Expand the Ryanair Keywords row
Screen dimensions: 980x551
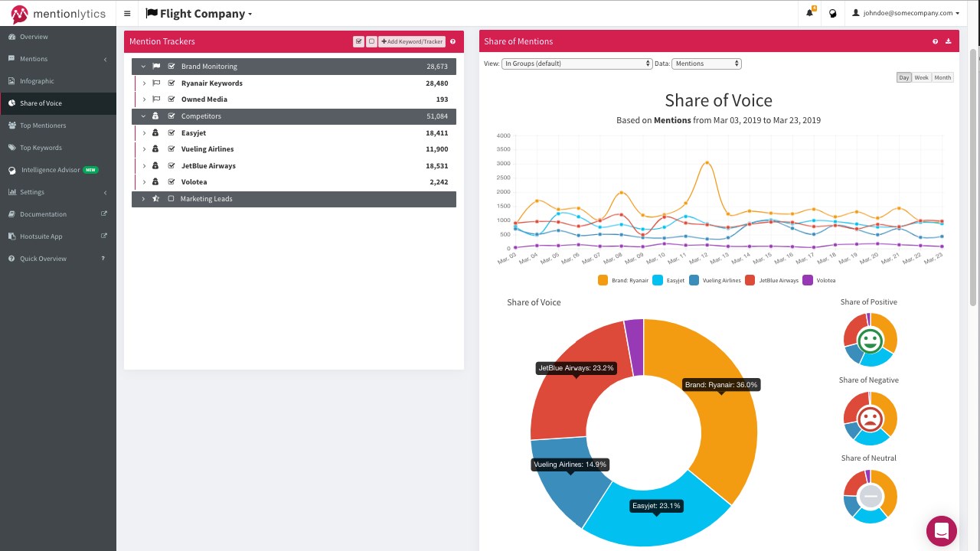[x=144, y=83]
